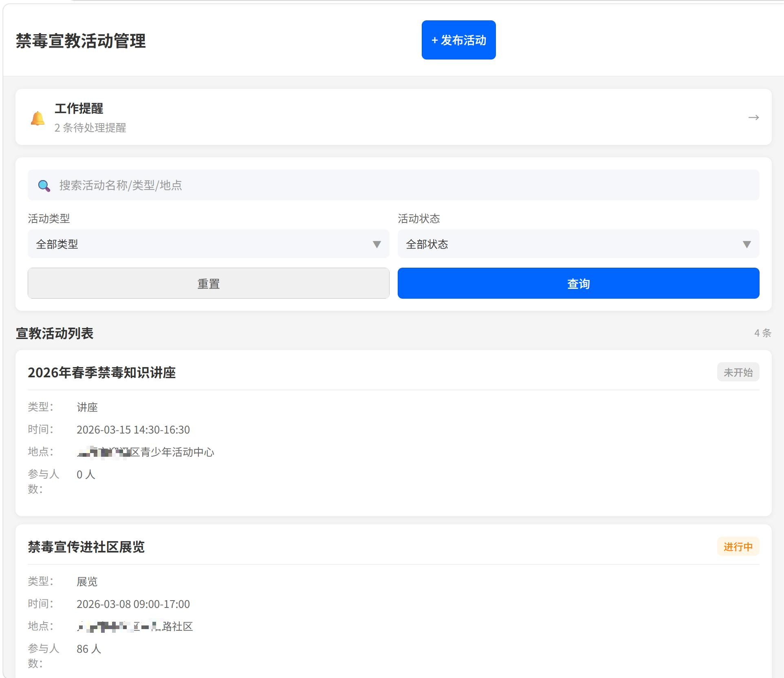784x678 pixels.
Task: Open reminders via the right arrow icon
Action: tap(753, 117)
